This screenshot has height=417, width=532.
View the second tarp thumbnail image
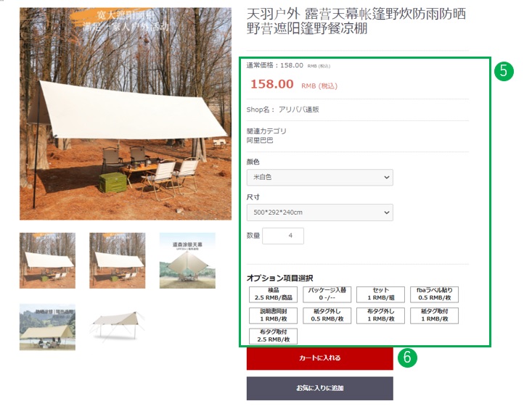click(x=118, y=260)
